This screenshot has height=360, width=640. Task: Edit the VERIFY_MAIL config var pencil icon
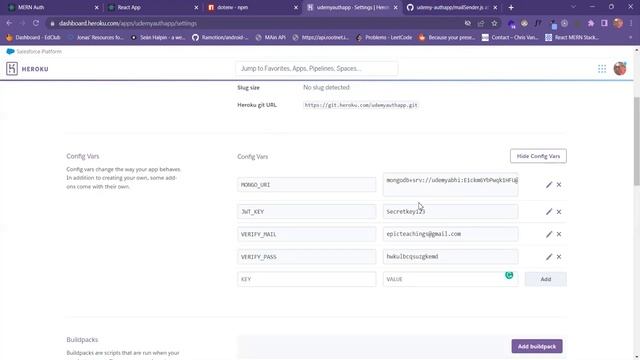click(x=549, y=234)
